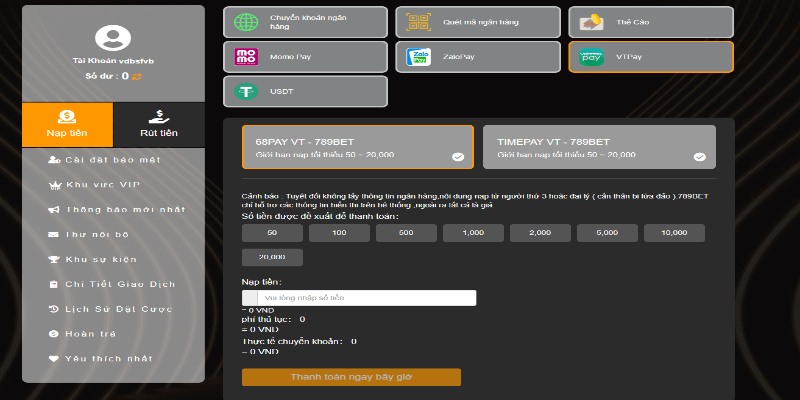Click the user avatar icon

113,38
